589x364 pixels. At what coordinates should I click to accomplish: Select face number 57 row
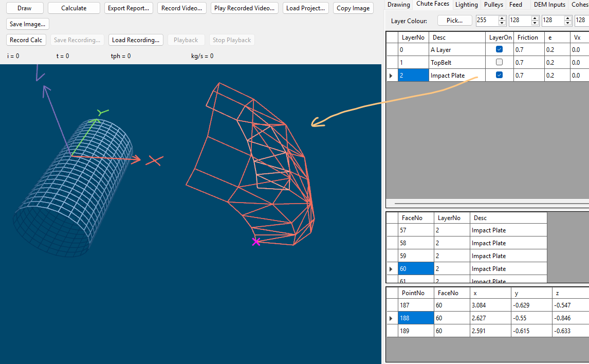tap(466, 230)
